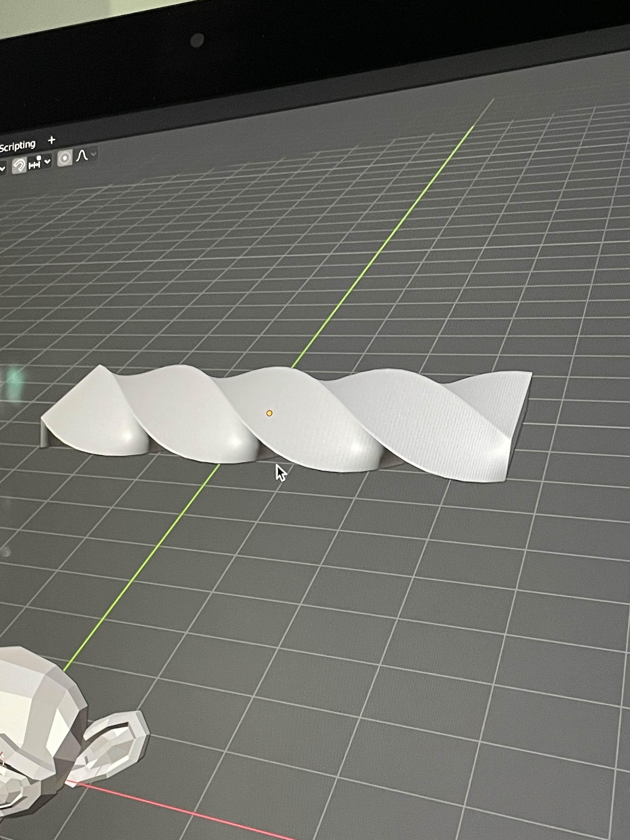Open the snapping options dropdown arrow
The width and height of the screenshot is (630, 840).
pyautogui.click(x=47, y=161)
